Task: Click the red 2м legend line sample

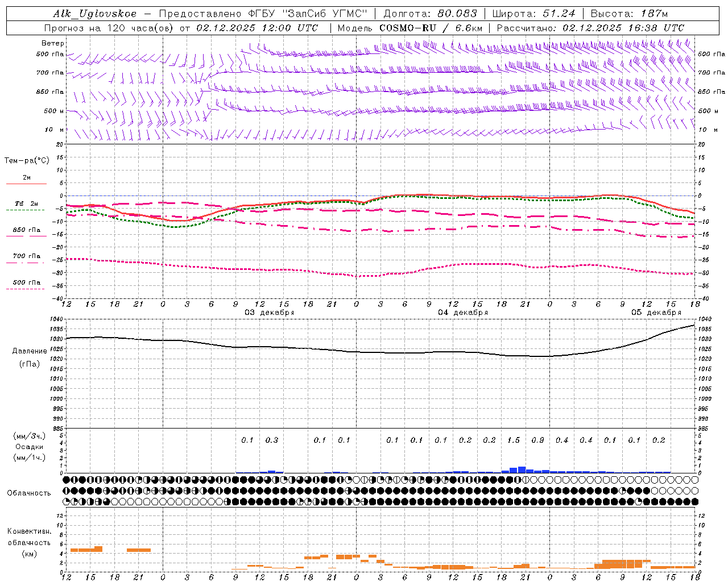Action: pyautogui.click(x=26, y=184)
